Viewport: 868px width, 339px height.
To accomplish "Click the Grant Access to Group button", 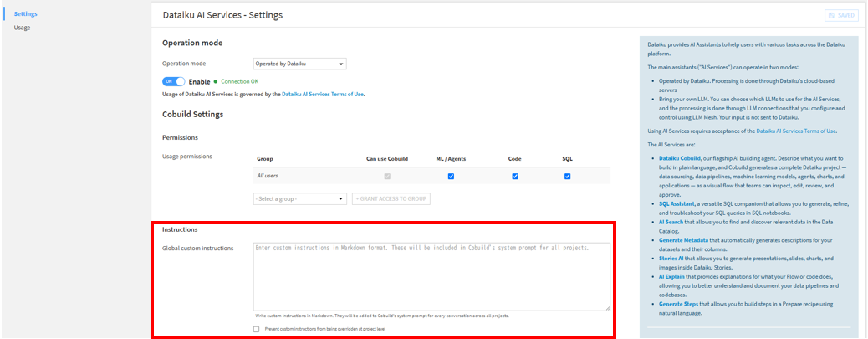I will 391,199.
